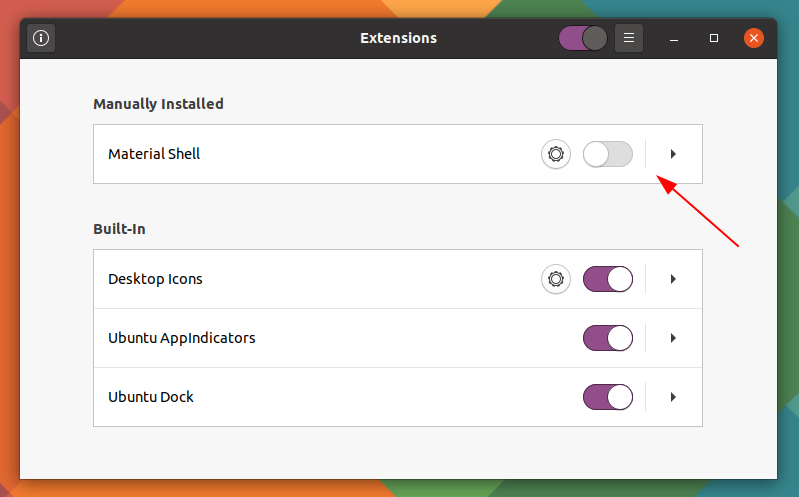Turn off the Desktop Icons switch
Screen dimensions: 799x497
click(x=608, y=279)
